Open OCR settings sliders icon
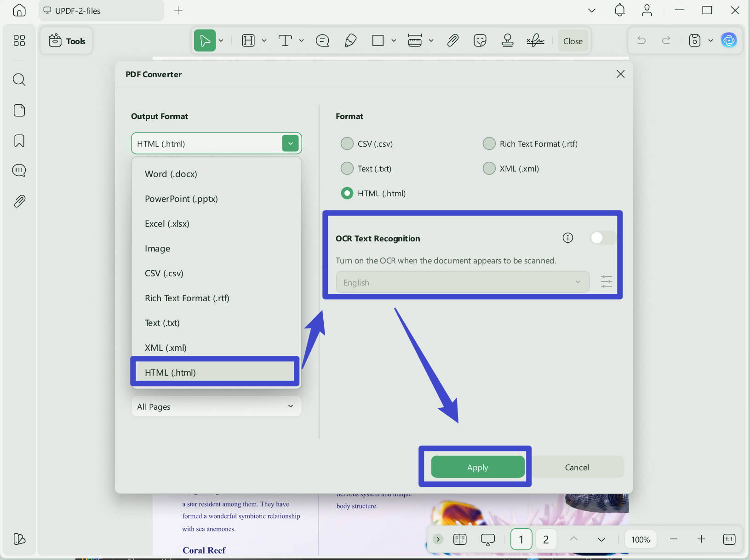This screenshot has height=560, width=750. [x=607, y=281]
